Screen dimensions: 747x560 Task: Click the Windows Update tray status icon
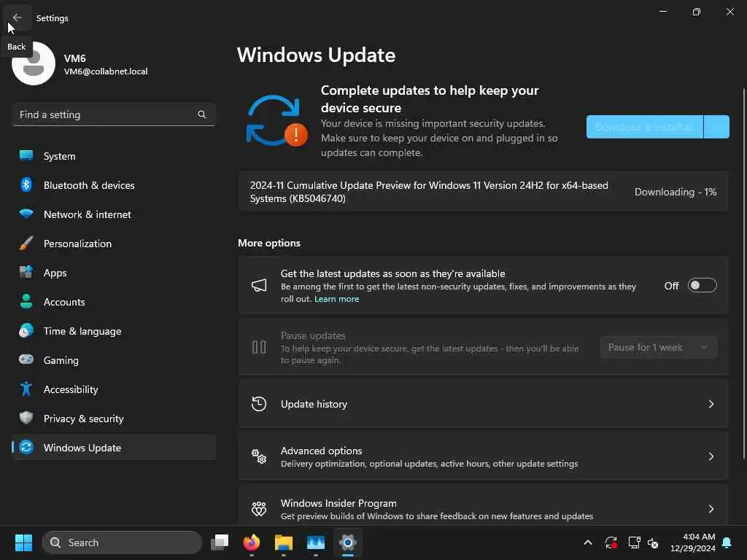coord(611,542)
